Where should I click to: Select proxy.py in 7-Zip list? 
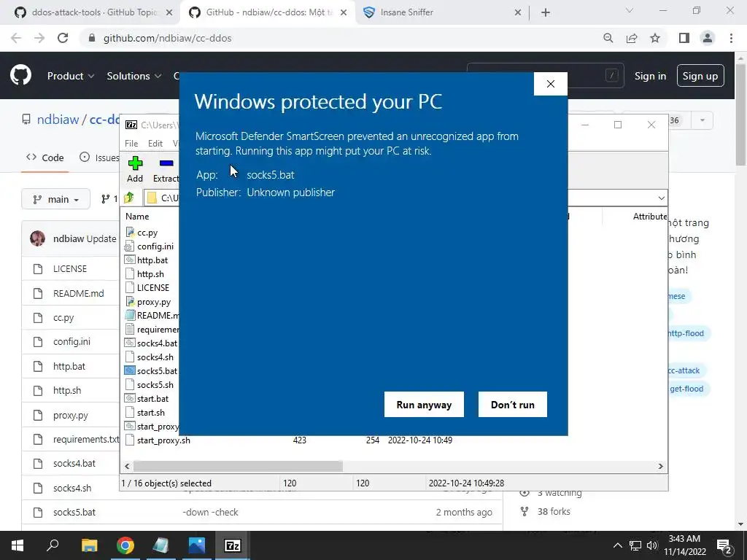tap(153, 301)
